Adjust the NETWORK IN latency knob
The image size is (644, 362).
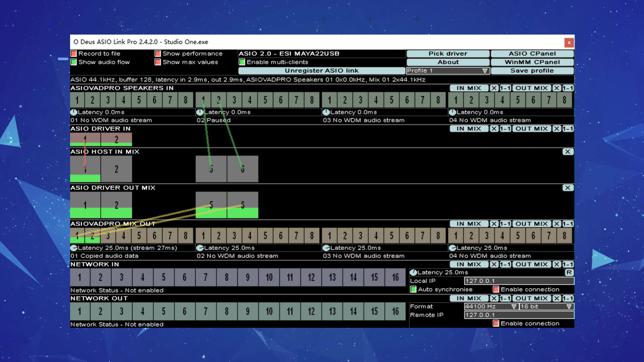[414, 273]
